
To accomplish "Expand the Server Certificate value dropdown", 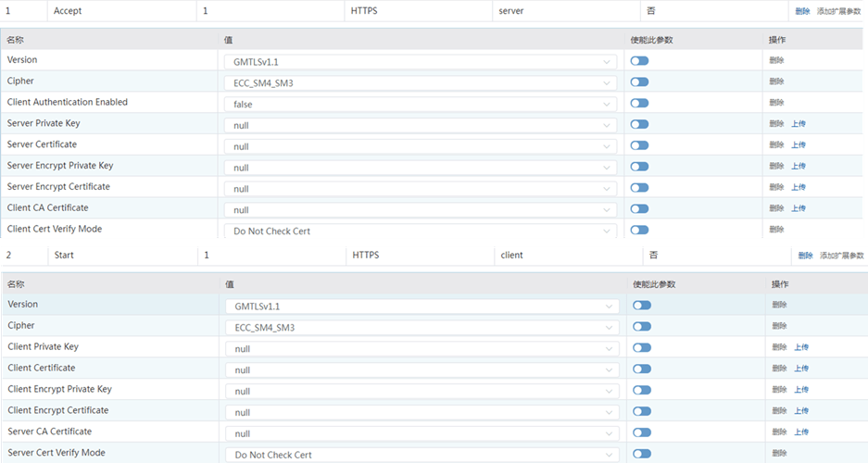I will click(421, 146).
